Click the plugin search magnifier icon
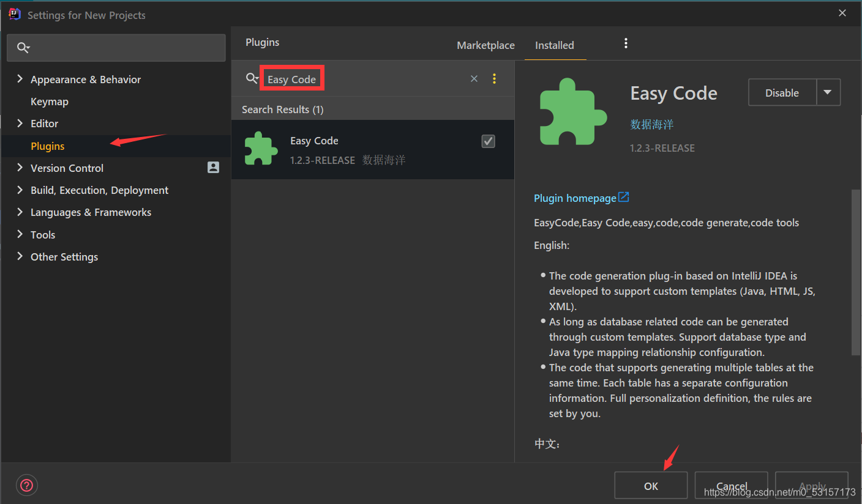The width and height of the screenshot is (862, 504). pyautogui.click(x=252, y=78)
